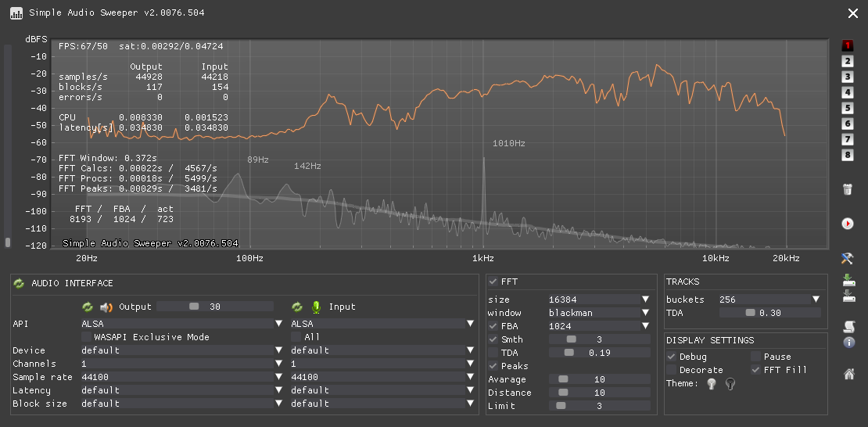Click the 1010Hz peak label on graph
868x427 pixels.
[x=509, y=143]
